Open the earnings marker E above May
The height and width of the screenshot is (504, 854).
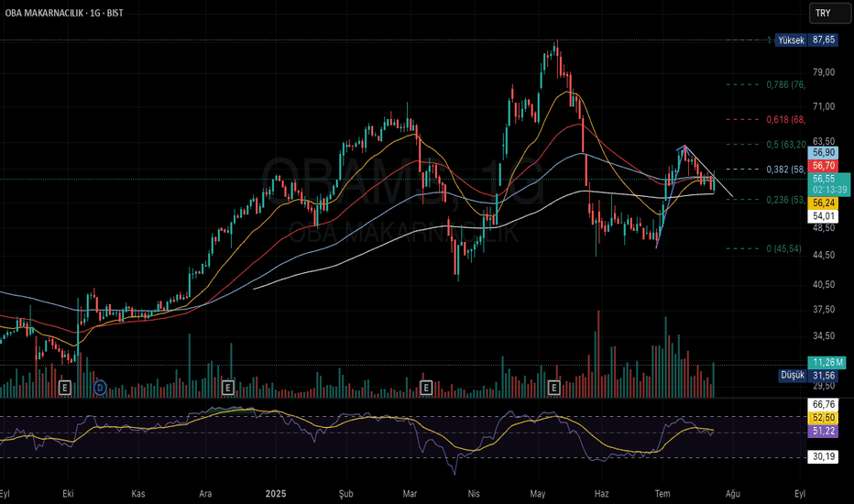point(553,388)
